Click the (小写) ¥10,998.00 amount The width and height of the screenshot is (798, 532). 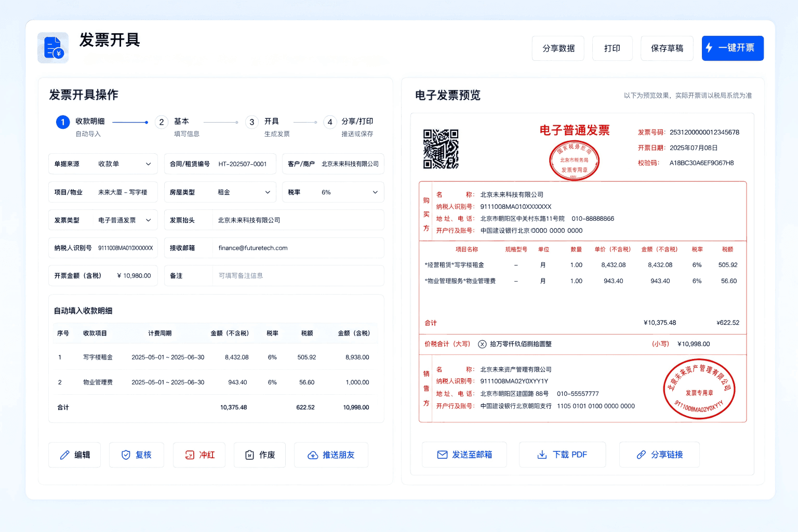[x=694, y=344]
